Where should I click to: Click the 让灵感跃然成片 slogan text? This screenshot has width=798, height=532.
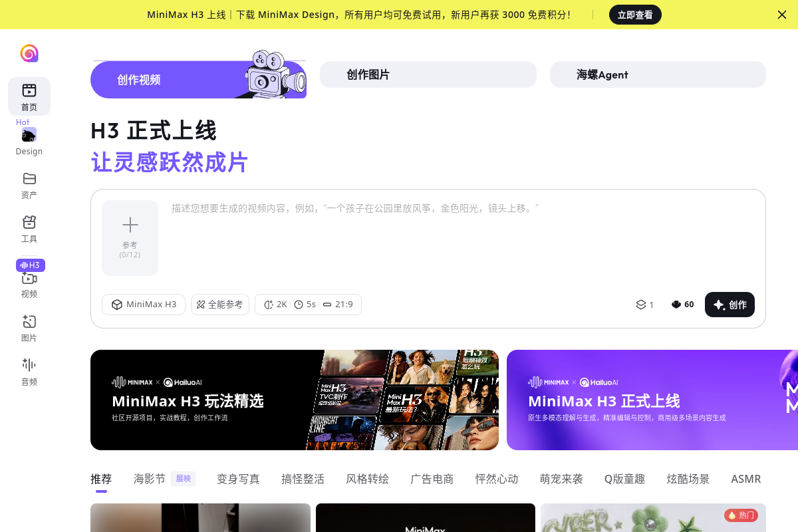(170, 162)
